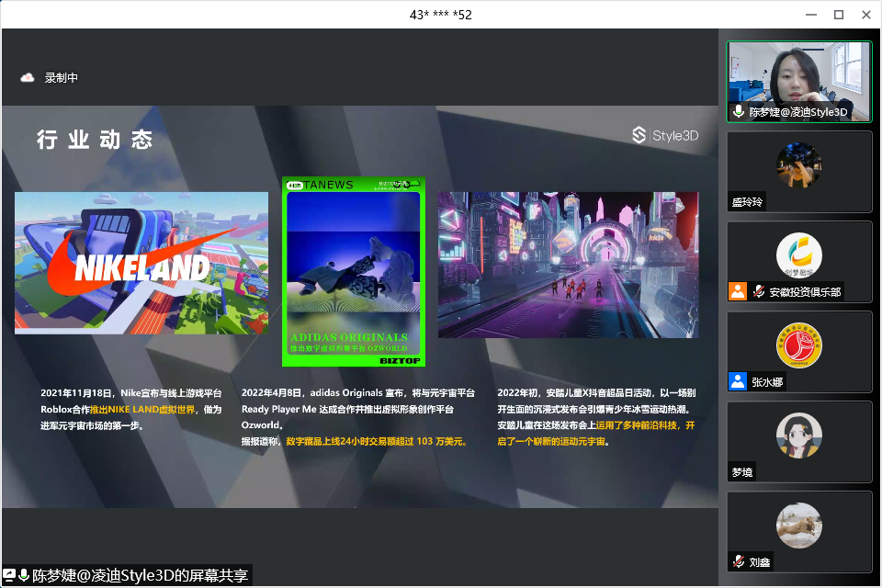This screenshot has width=882, height=588.
Task: Click the 录制中 recording status label
Action: (x=62, y=78)
